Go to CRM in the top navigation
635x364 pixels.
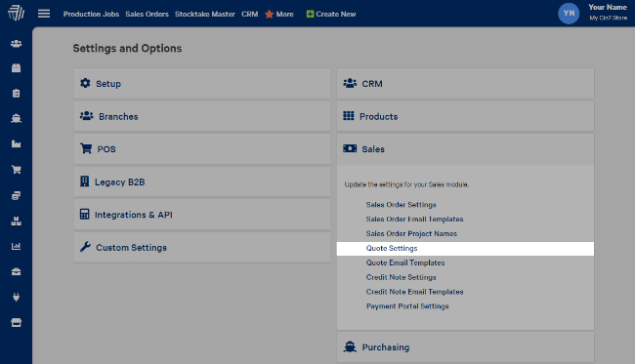[250, 15]
